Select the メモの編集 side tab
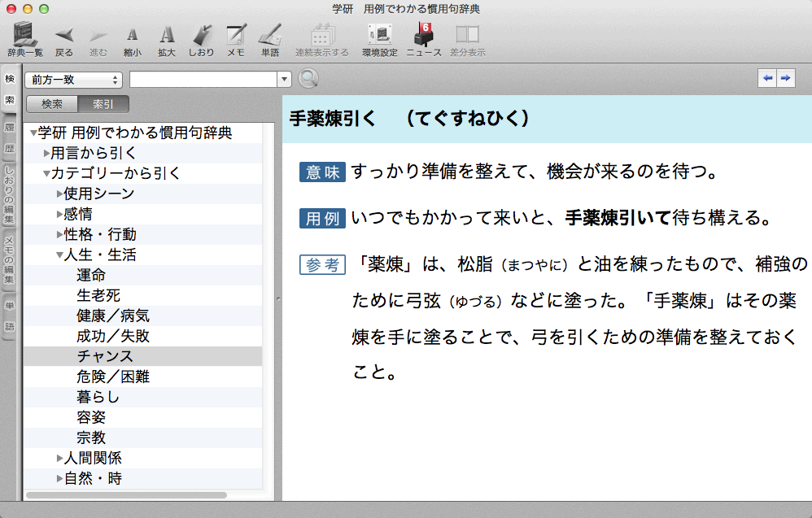812x518 pixels. pos(9,259)
